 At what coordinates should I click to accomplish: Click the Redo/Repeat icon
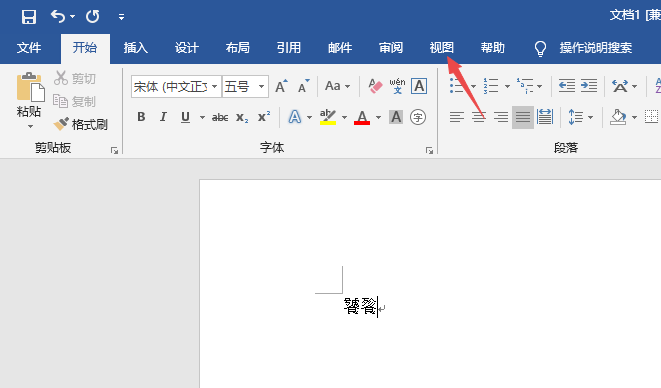(x=92, y=17)
